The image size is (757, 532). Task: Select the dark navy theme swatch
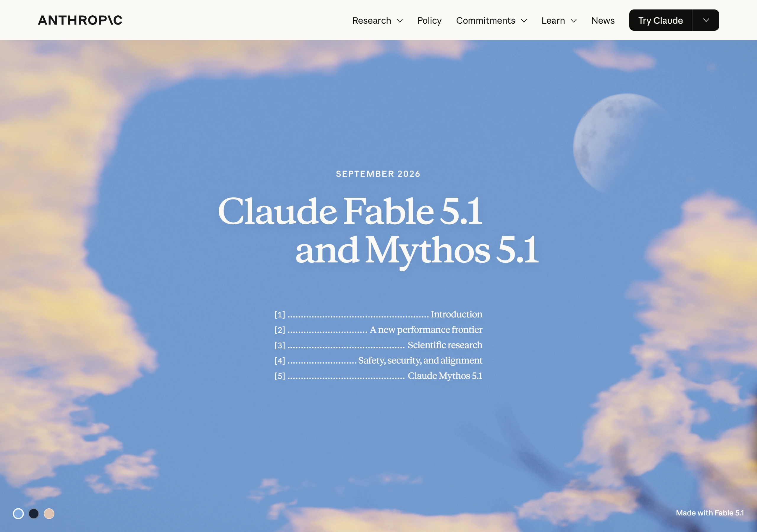coord(34,514)
